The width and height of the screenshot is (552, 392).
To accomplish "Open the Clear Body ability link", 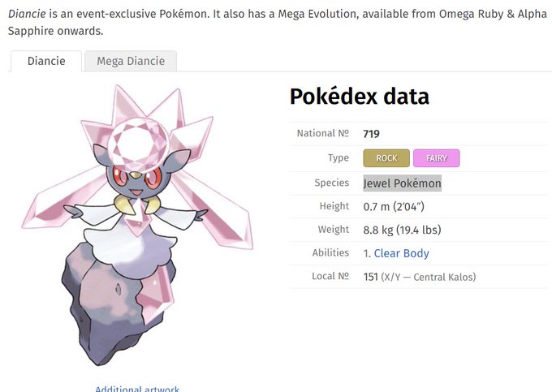I will tap(401, 253).
